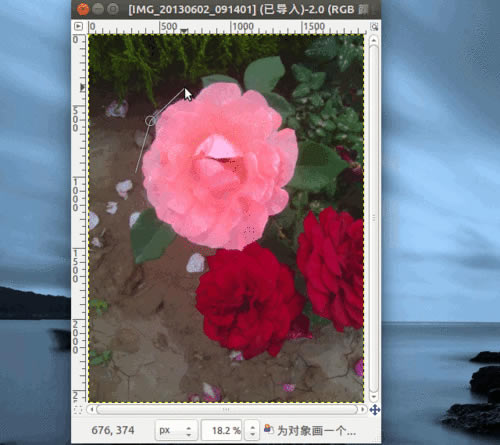This screenshot has height=445, width=500.
Task: Click the 1000 mark on horizontal ruler
Action: click(x=243, y=26)
